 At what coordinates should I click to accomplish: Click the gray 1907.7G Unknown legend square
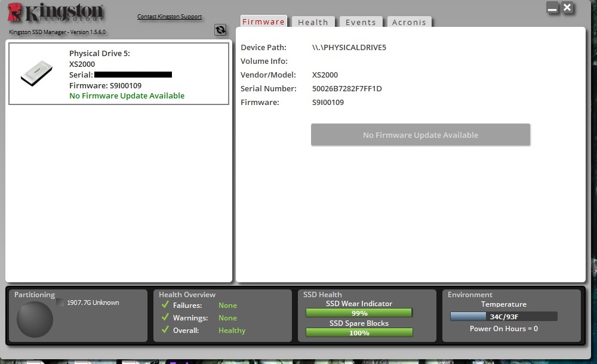[60, 303]
